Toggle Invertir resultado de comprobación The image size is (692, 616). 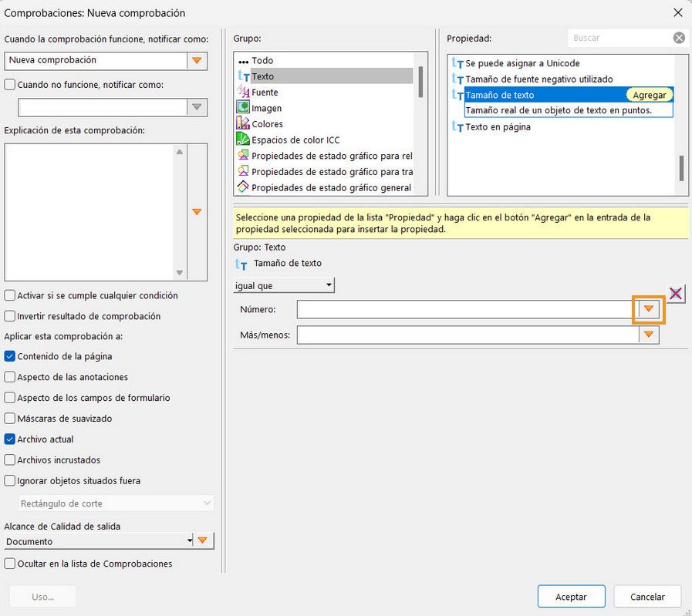click(x=10, y=316)
